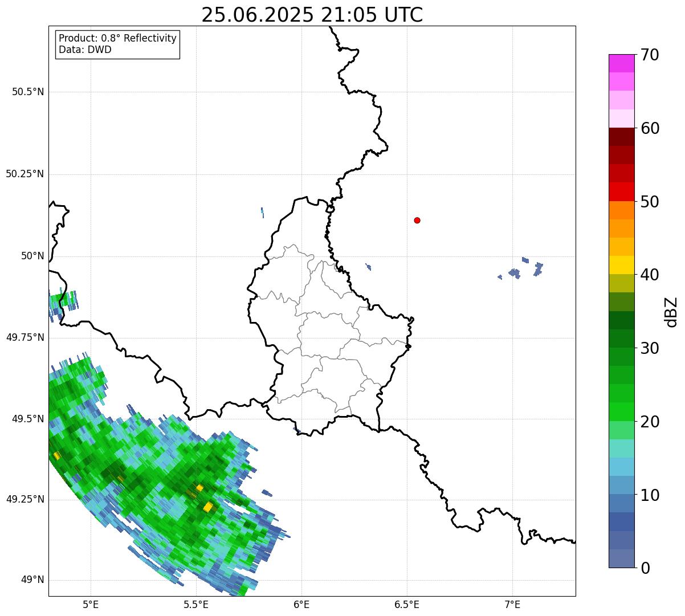Click Product: 0.8° Reflectivity text

click(x=118, y=38)
